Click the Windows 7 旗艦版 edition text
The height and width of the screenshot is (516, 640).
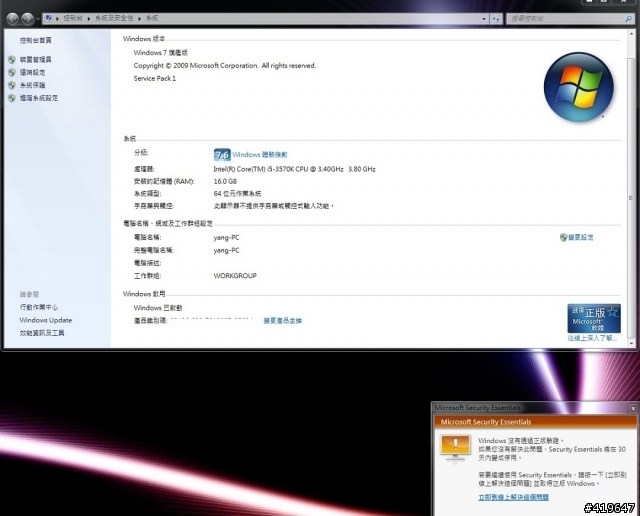click(160, 53)
